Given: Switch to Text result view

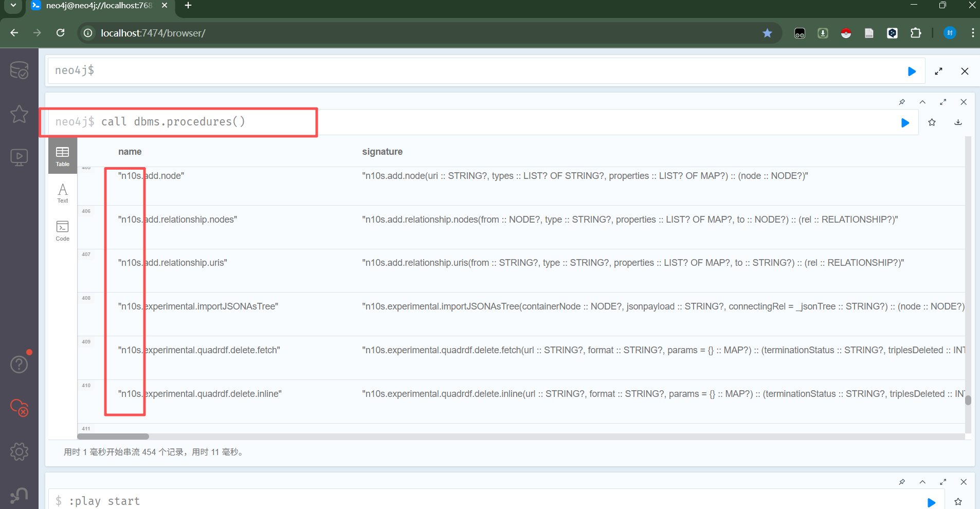Looking at the screenshot, I should pyautogui.click(x=63, y=193).
